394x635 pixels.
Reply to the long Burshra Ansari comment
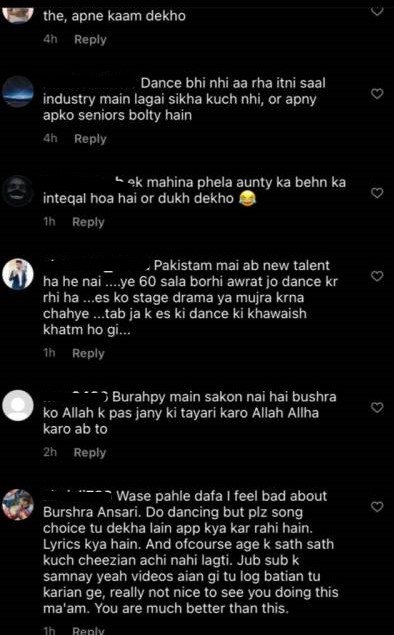click(88, 630)
